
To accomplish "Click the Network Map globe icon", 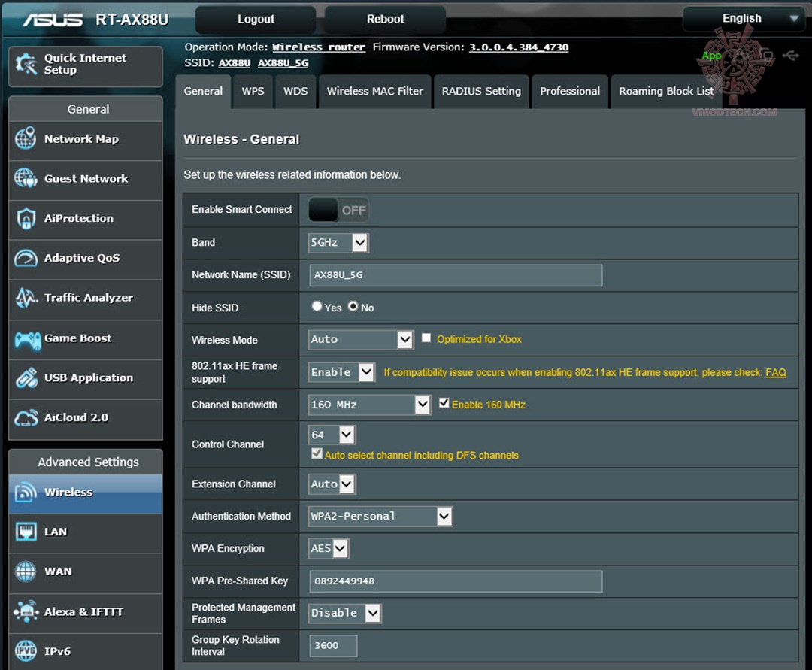I will [26, 138].
